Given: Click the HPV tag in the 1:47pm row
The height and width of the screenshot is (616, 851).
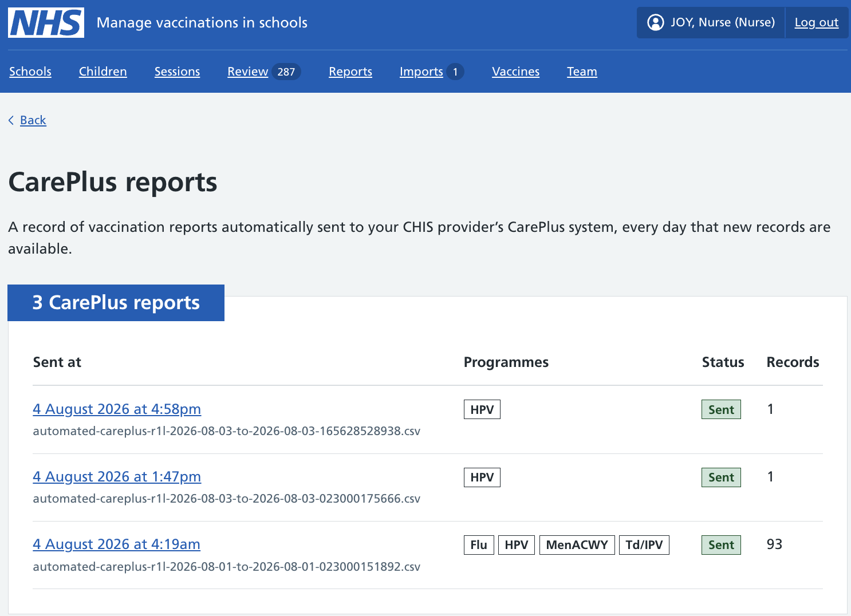Looking at the screenshot, I should [482, 477].
